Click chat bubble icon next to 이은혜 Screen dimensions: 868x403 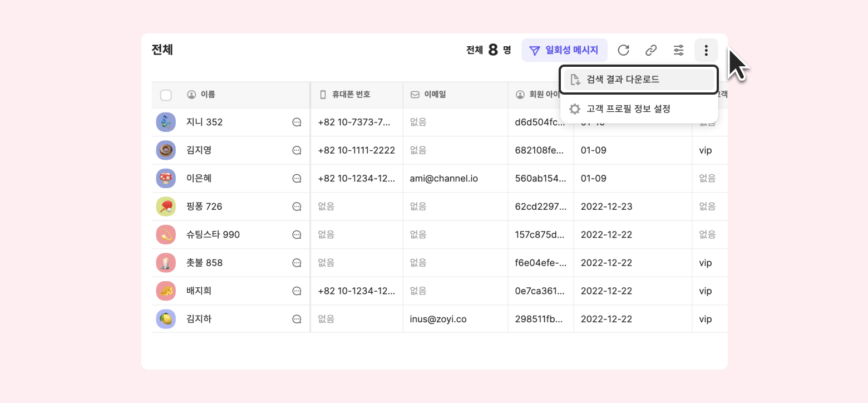coord(297,179)
